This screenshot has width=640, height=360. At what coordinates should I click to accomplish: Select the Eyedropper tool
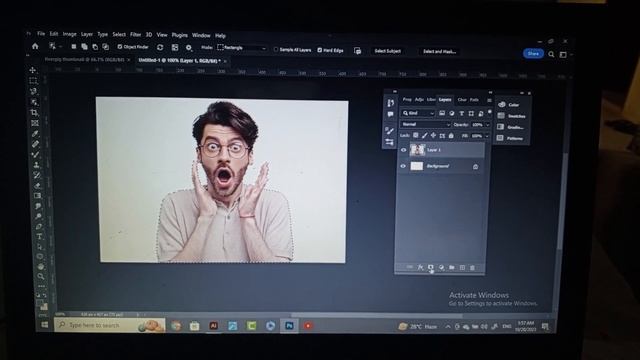click(35, 133)
